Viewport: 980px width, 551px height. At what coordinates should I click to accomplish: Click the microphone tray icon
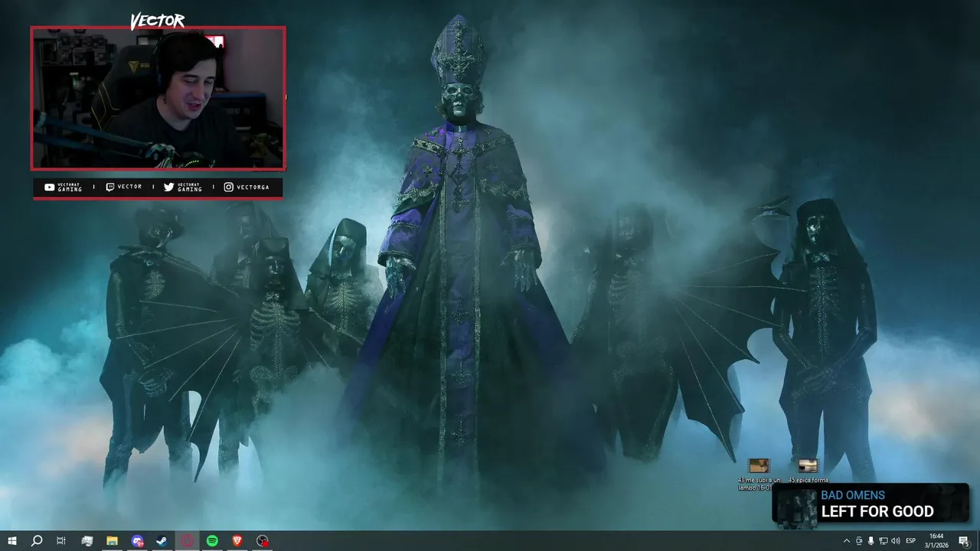click(x=871, y=541)
